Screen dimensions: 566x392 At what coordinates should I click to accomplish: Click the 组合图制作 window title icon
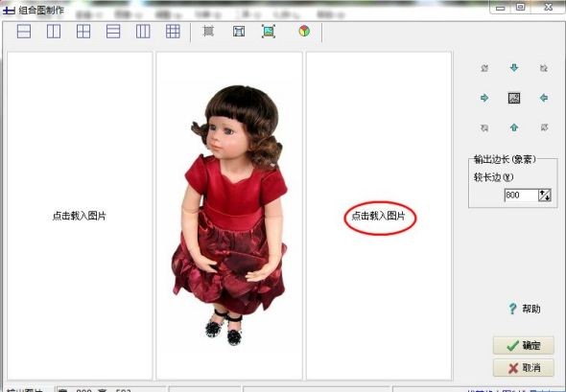click(9, 11)
